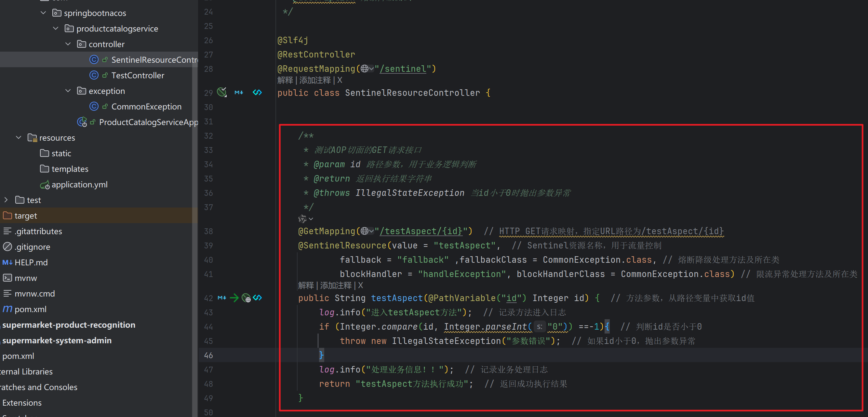Open the globe URL dropdown in @GetMapping
This screenshot has width=868, height=417.
pyautogui.click(x=367, y=231)
